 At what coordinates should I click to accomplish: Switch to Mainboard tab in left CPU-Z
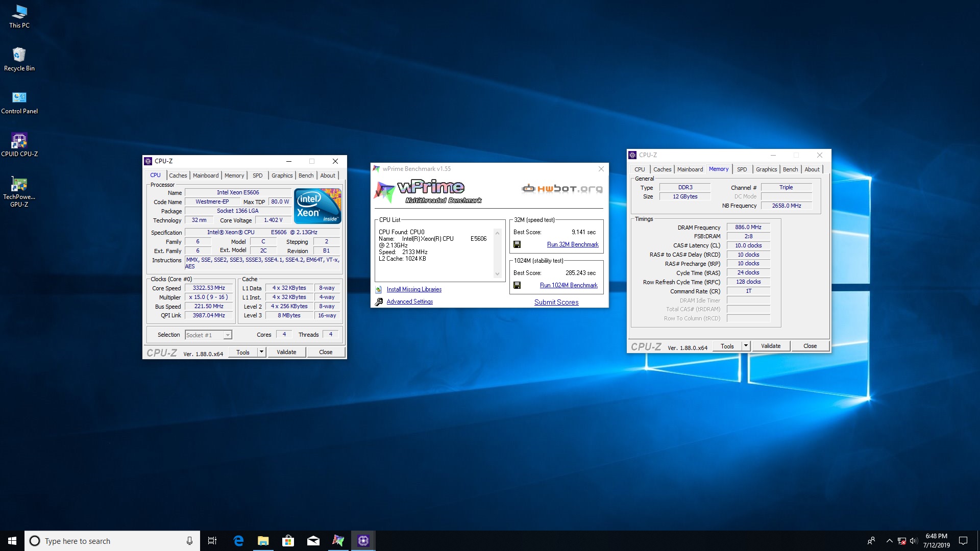point(206,176)
